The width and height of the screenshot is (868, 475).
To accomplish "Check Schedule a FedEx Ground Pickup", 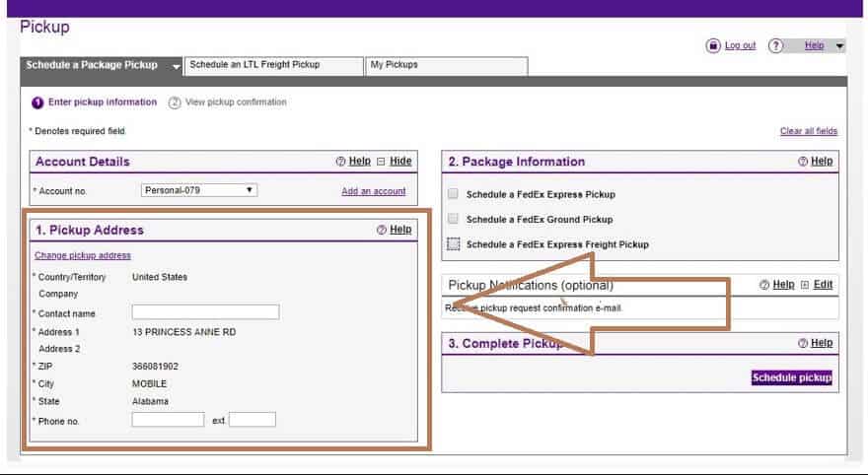I will click(453, 219).
